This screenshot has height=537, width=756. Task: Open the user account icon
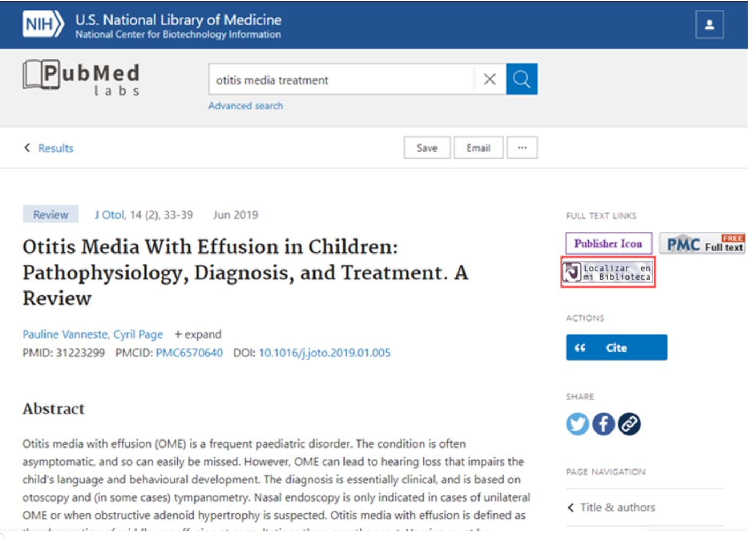pyautogui.click(x=709, y=25)
